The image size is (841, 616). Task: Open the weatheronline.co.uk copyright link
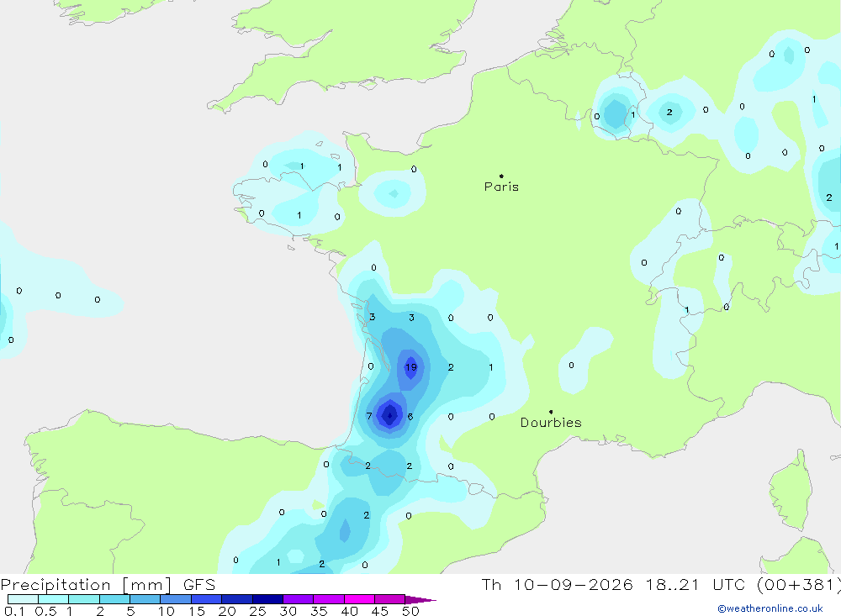pyautogui.click(x=770, y=608)
